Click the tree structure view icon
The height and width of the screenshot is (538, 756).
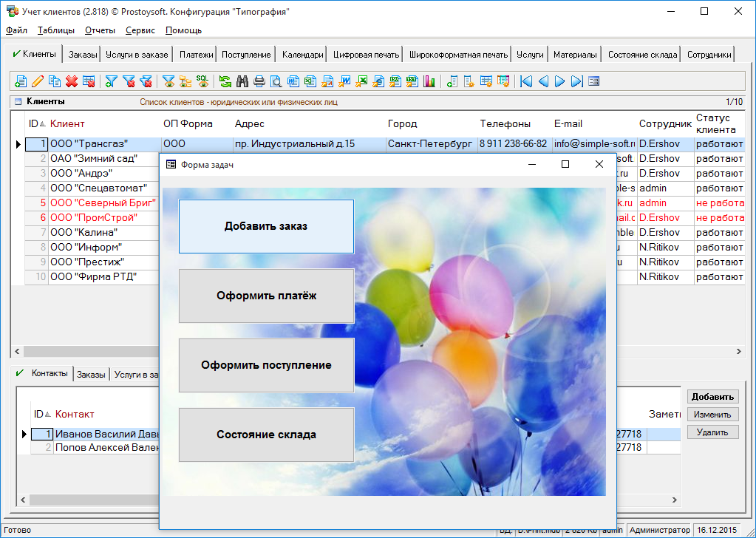click(x=185, y=81)
